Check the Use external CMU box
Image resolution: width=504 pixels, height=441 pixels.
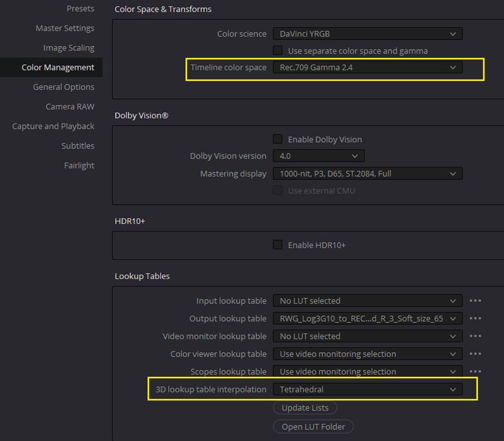pos(278,190)
